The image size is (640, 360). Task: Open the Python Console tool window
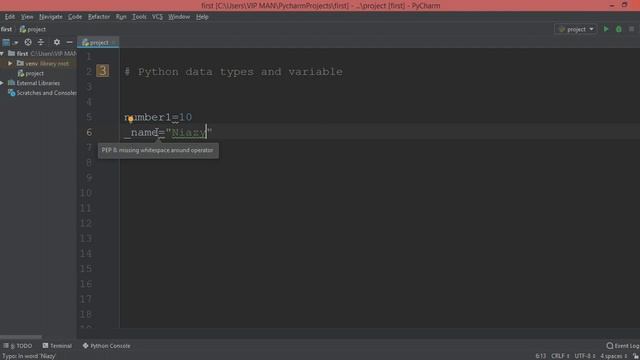(107, 346)
